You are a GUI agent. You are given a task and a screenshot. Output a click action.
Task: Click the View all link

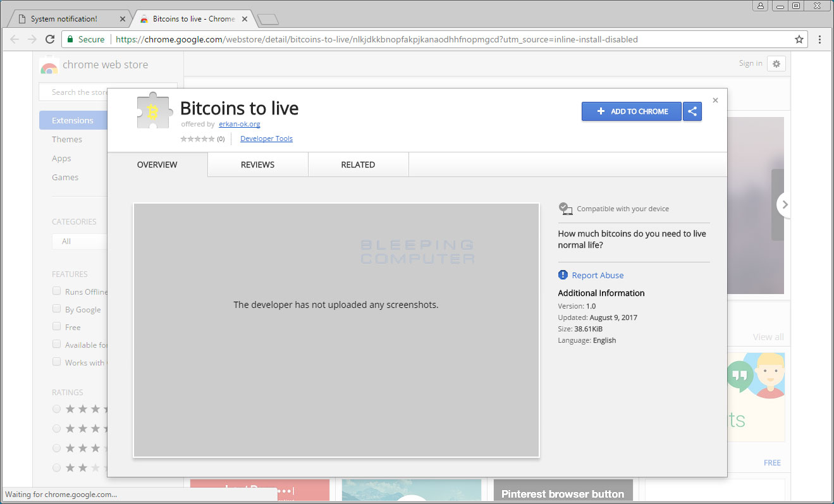(x=768, y=337)
